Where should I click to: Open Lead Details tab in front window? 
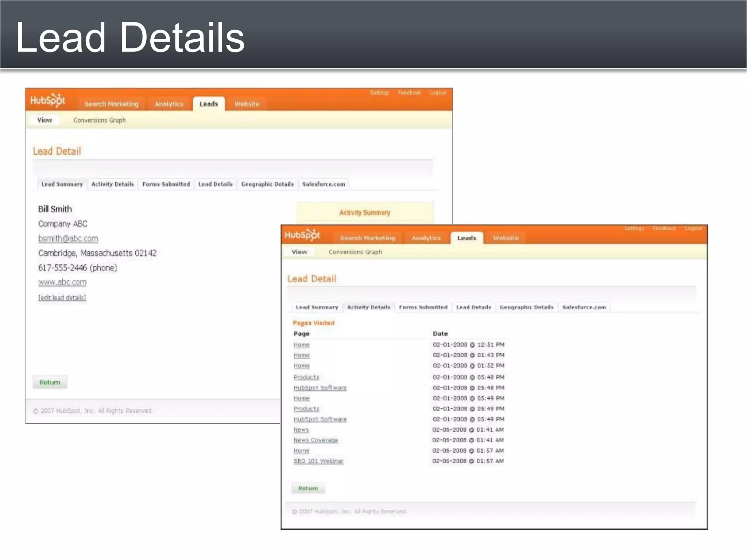[473, 307]
